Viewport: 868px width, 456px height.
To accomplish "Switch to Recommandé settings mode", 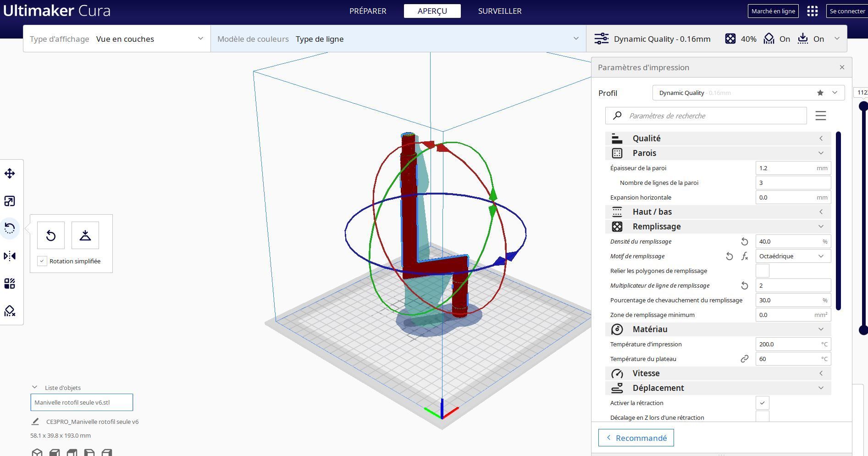I will point(636,438).
